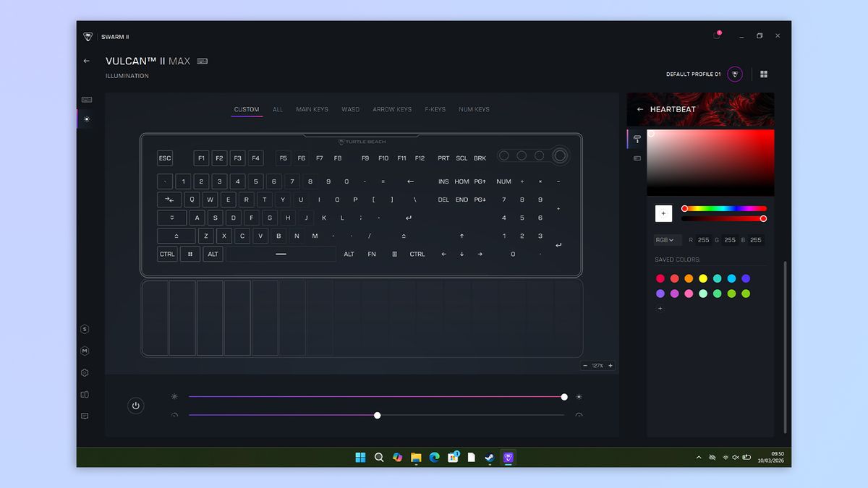The height and width of the screenshot is (488, 868).
Task: Open Microsoft Edge from the taskbar
Action: pyautogui.click(x=435, y=457)
